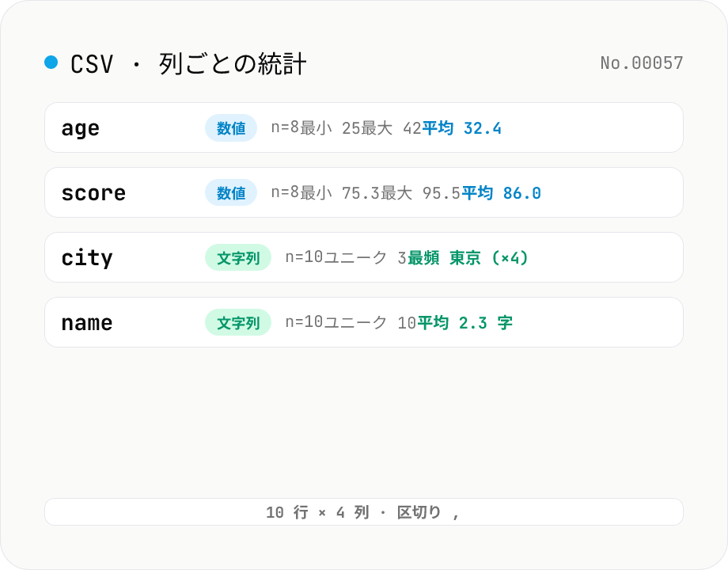Click the blue dot beside the CSV title

click(51, 63)
